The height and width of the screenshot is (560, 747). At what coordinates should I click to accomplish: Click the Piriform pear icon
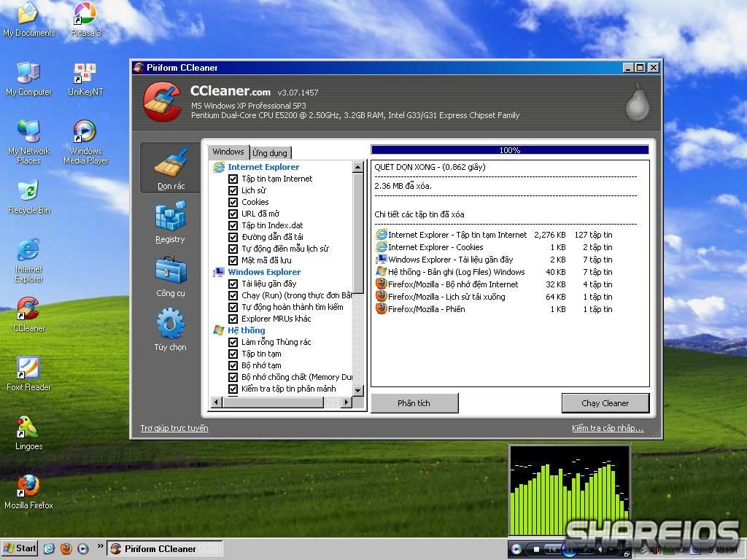click(x=638, y=103)
